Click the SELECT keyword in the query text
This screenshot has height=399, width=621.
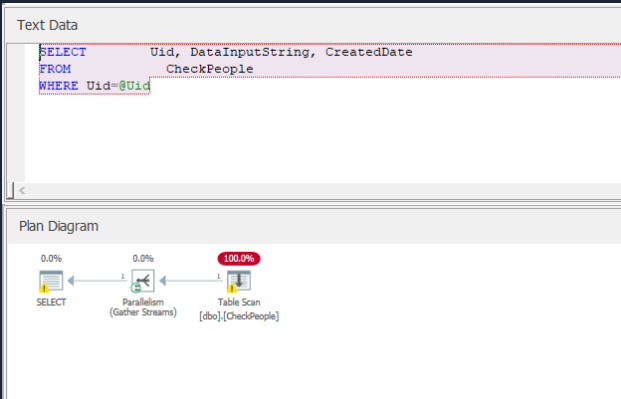pyautogui.click(x=63, y=52)
